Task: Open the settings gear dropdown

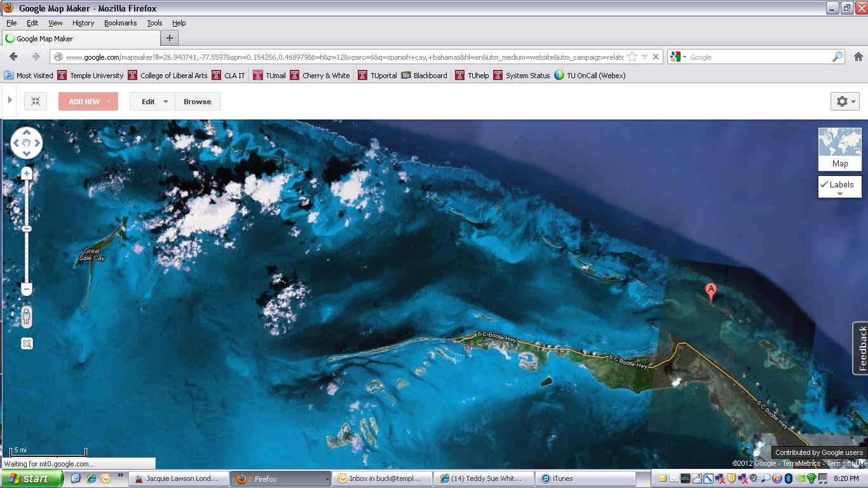Action: click(x=844, y=102)
